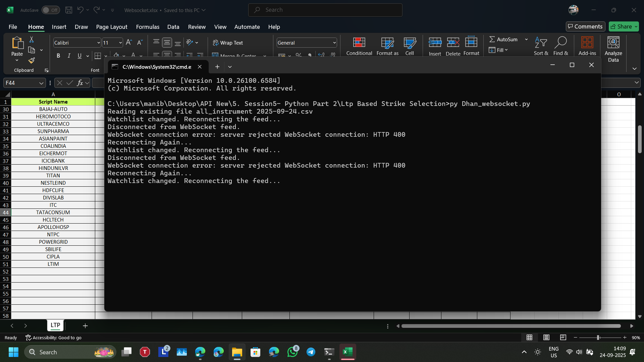Click the green Share button
This screenshot has height=362, width=644.
(x=624, y=26)
